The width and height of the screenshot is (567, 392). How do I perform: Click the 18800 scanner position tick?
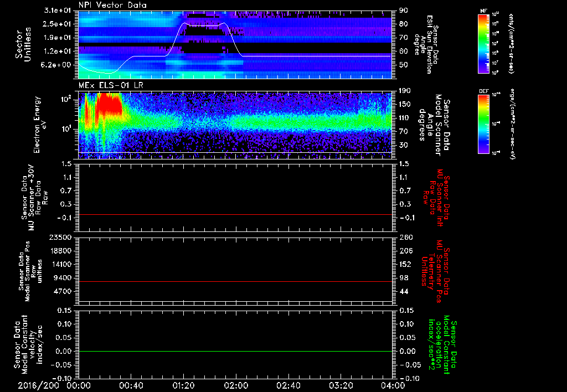click(62, 251)
